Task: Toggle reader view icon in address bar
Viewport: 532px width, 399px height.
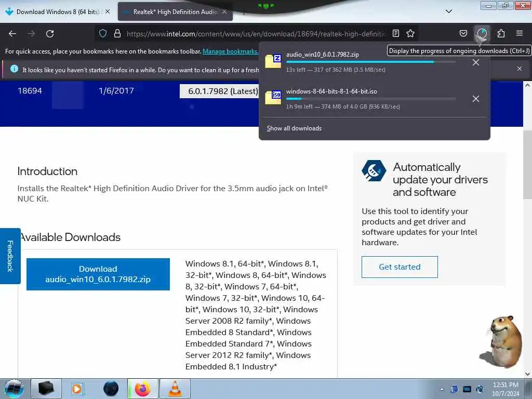Action: pyautogui.click(x=395, y=33)
